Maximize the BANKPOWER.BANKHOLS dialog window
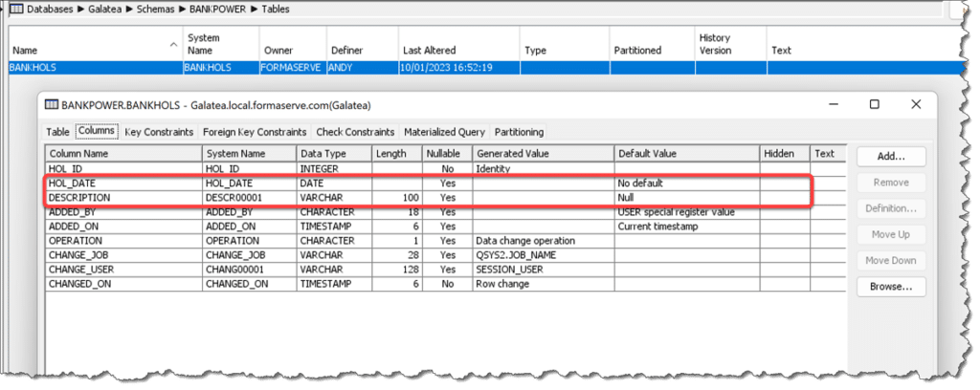Screen dimensions: 980x390 (x=874, y=104)
